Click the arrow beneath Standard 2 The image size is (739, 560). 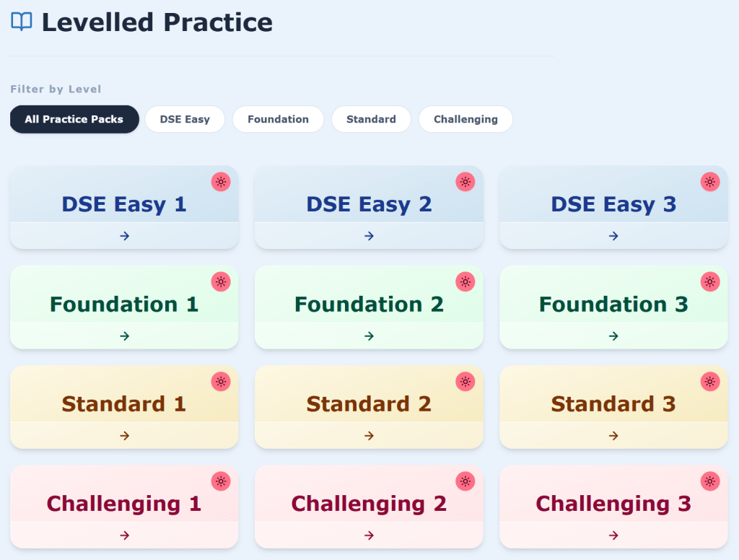coord(369,436)
